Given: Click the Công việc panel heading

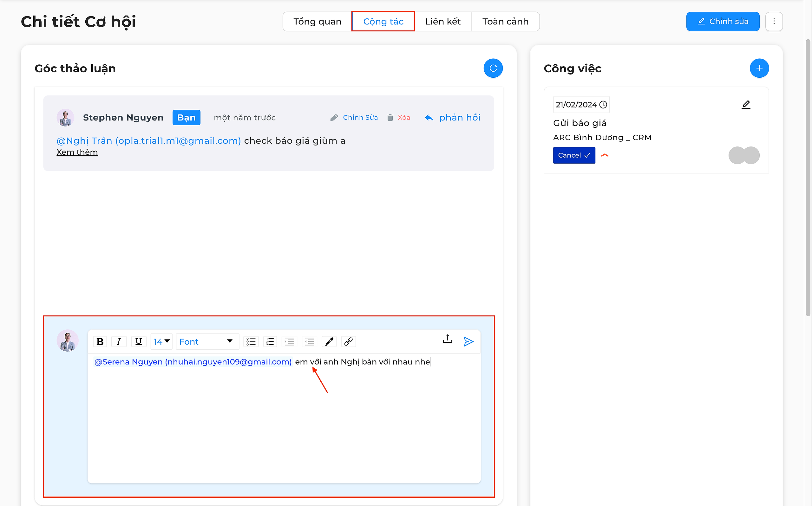Looking at the screenshot, I should coord(572,68).
